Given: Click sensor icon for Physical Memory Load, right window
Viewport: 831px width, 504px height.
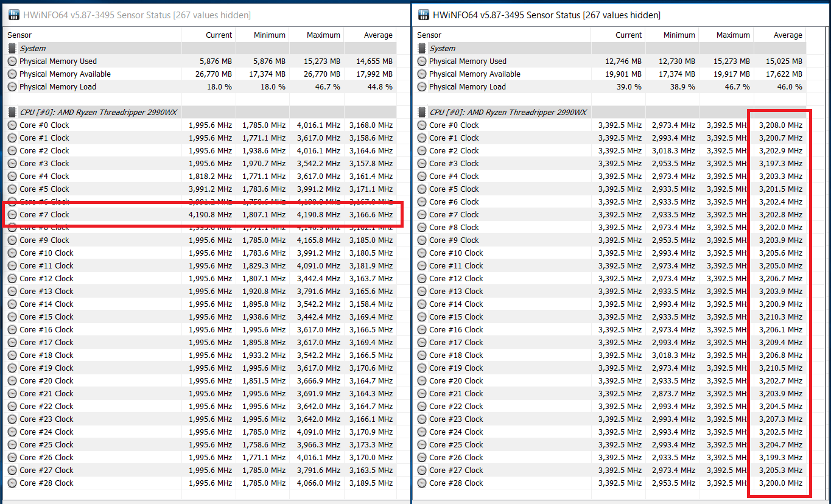Looking at the screenshot, I should pos(422,86).
